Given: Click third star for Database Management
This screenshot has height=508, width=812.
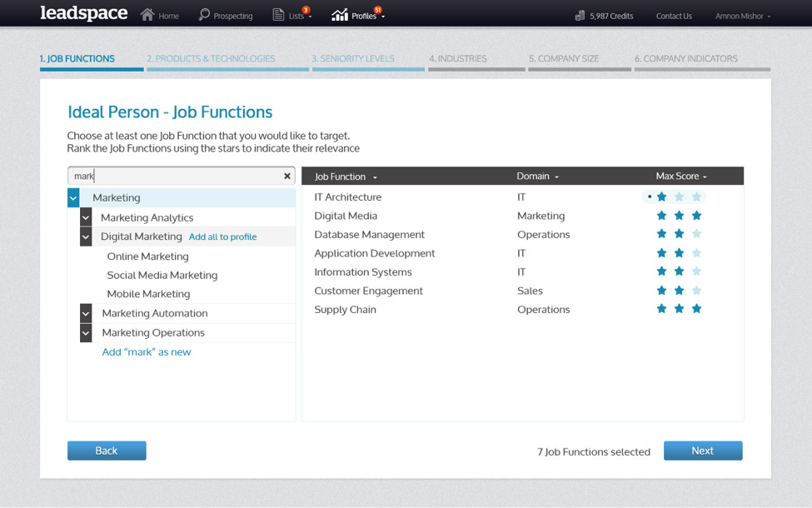Looking at the screenshot, I should point(697,235).
